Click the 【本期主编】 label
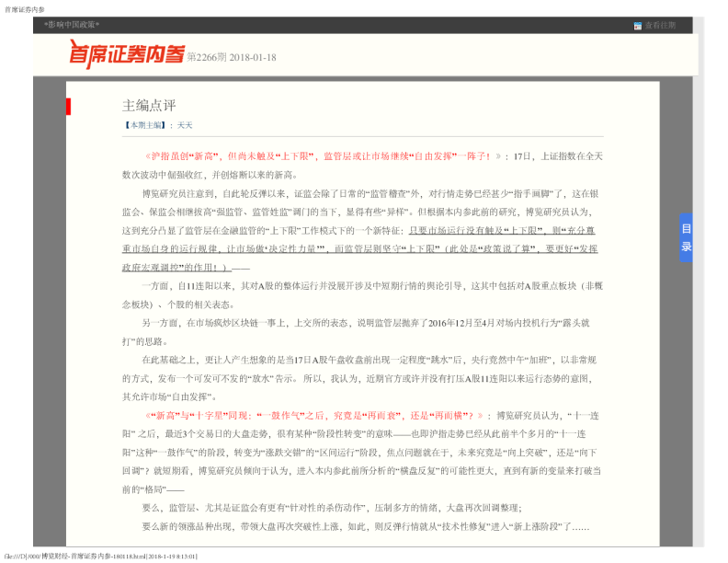728x563 pixels. (144, 125)
